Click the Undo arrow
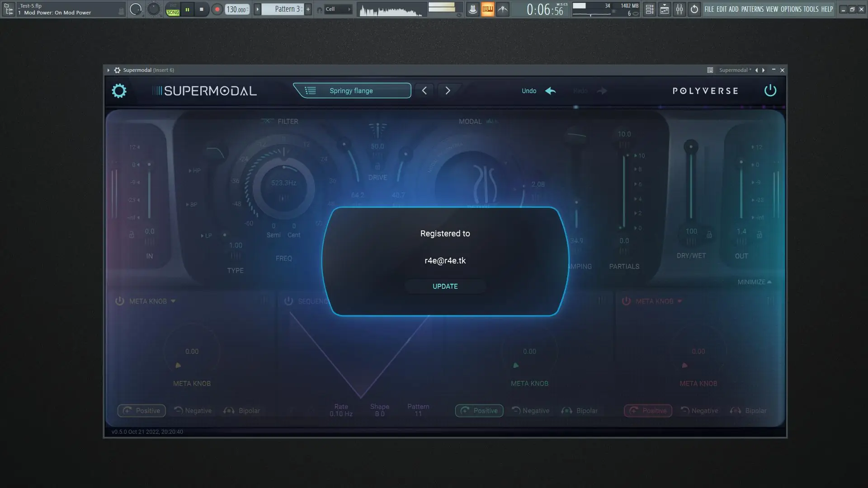Screen dimensions: 868x488 550,91
